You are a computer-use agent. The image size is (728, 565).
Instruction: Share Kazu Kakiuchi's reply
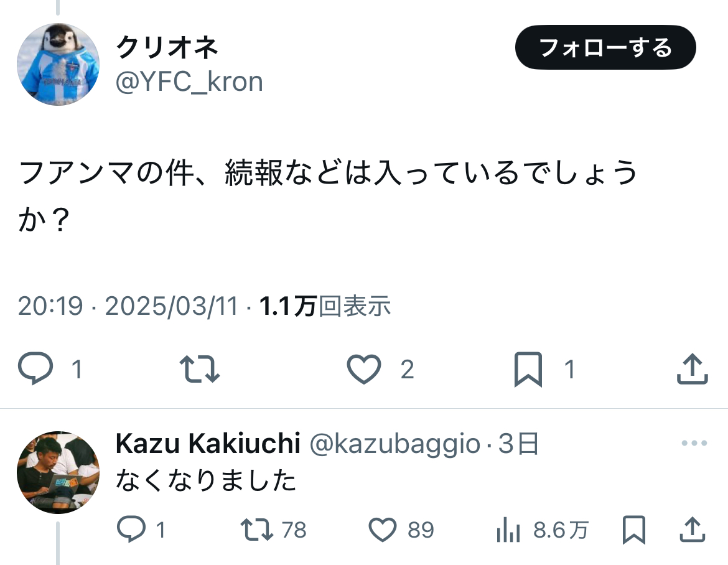point(692,530)
